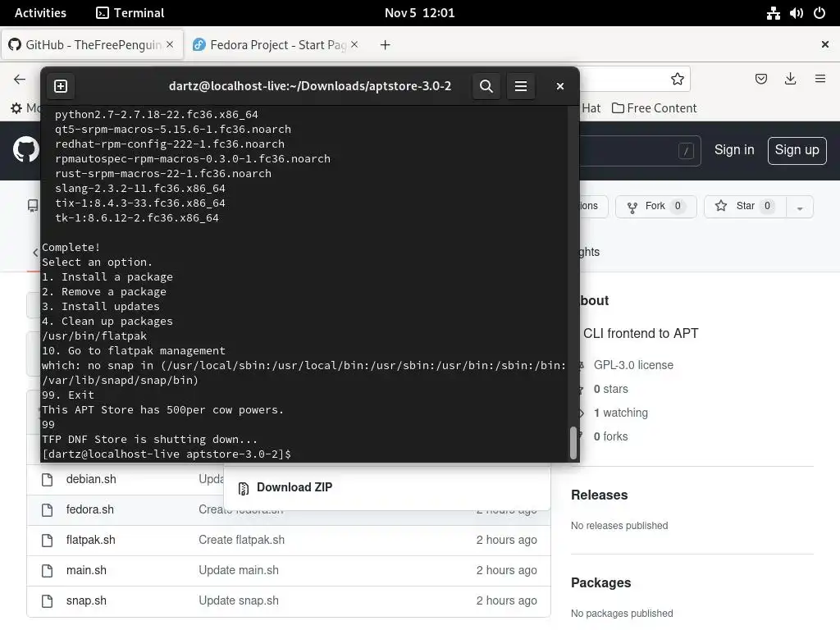Click file icon beside main.sh

47,571
